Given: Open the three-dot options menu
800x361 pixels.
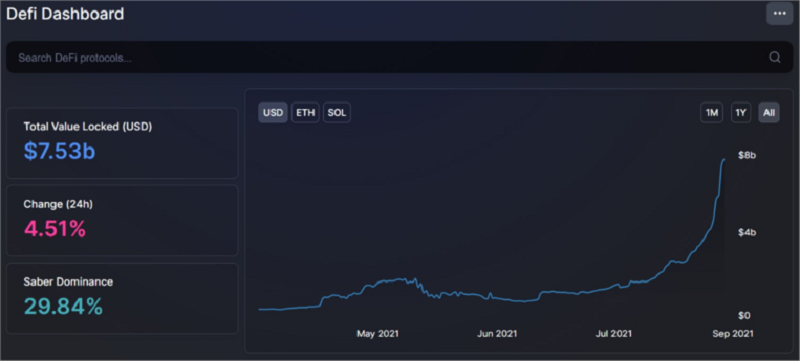Looking at the screenshot, I should 779,14.
